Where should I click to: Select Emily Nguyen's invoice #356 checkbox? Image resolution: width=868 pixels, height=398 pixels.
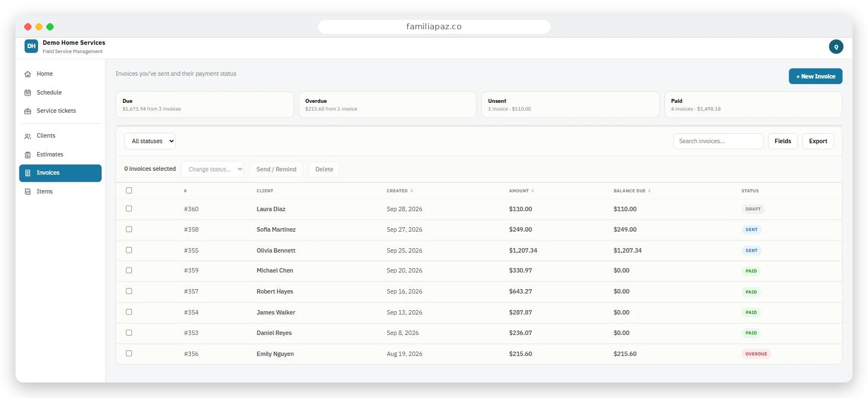[x=129, y=353]
